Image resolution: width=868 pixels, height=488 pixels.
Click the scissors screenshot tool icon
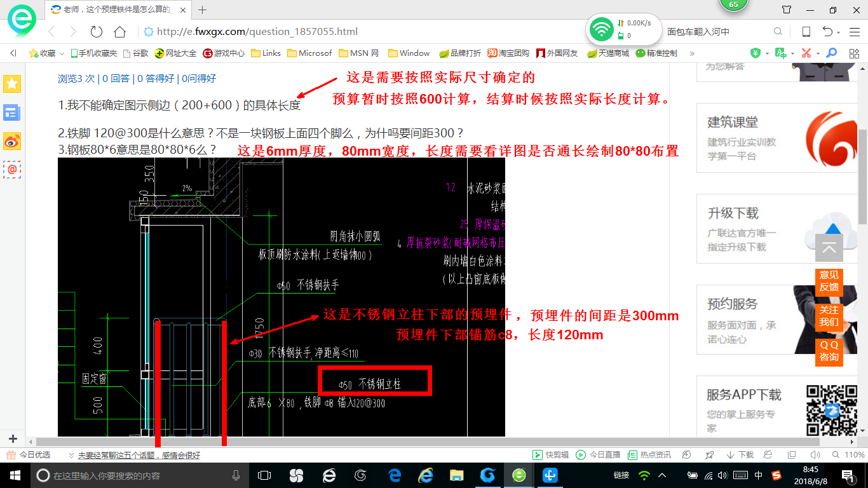[x=806, y=53]
